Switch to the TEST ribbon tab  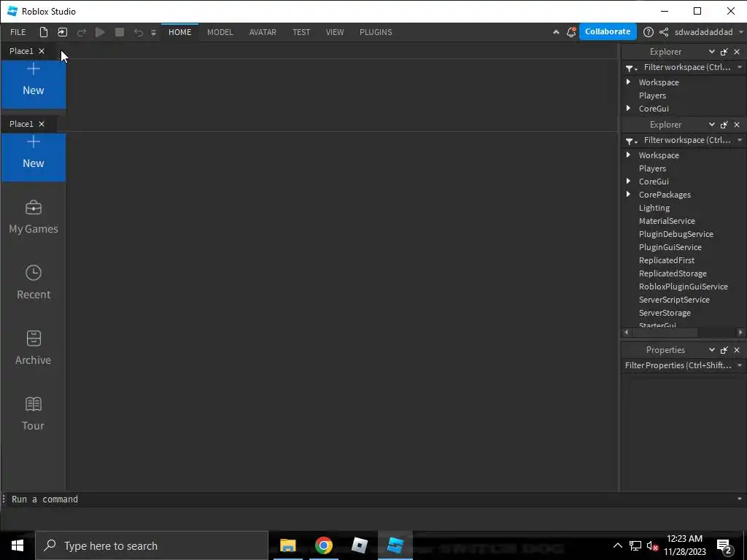pyautogui.click(x=301, y=32)
